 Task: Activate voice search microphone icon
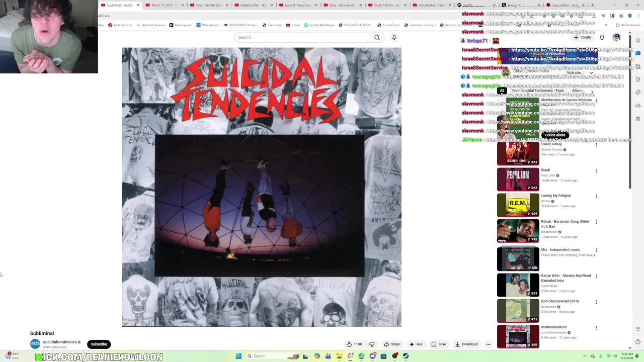point(394,37)
